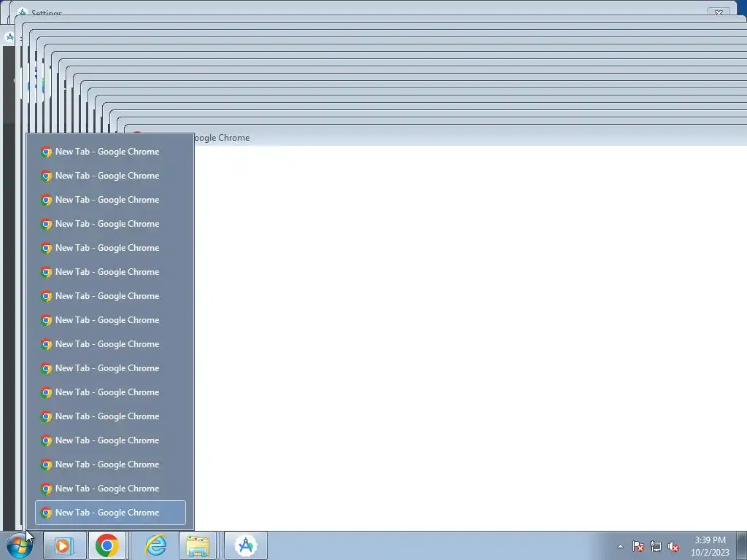Viewport: 747px width, 560px height.
Task: Click the Google Chrome taskbar icon
Action: click(107, 545)
